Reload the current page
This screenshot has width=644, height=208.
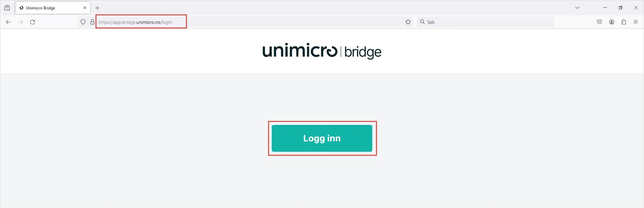click(x=33, y=22)
